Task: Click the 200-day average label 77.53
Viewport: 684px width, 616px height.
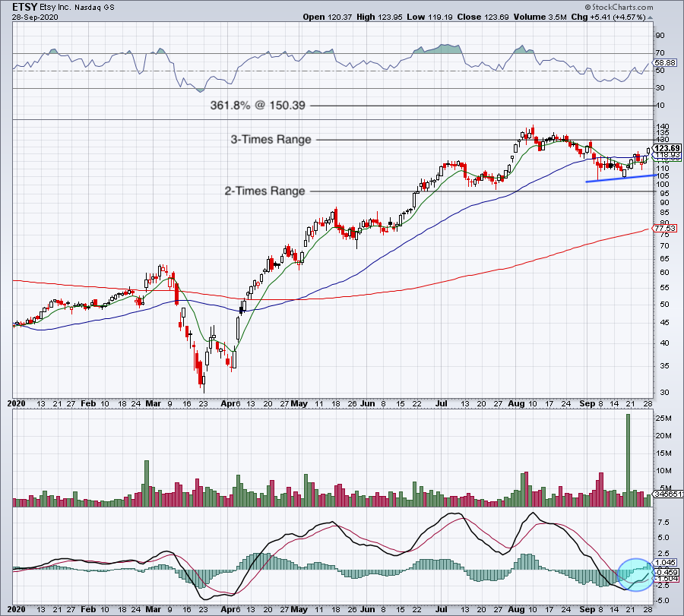Action: coord(665,229)
